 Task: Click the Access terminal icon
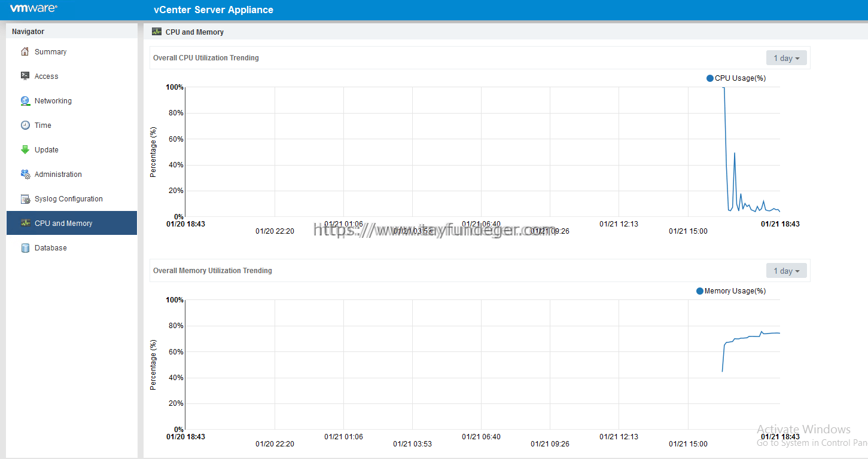pyautogui.click(x=25, y=76)
